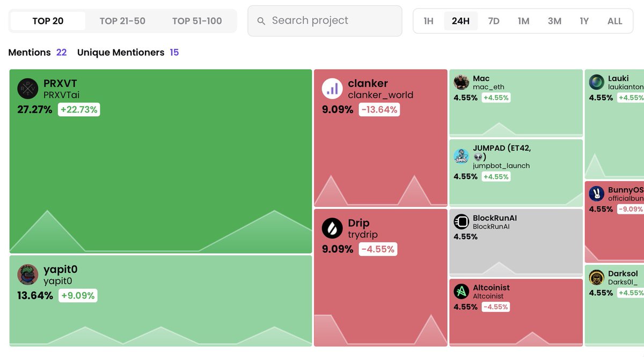Click the officialbun handle under BunnyOS
644x357 pixels.
click(626, 199)
